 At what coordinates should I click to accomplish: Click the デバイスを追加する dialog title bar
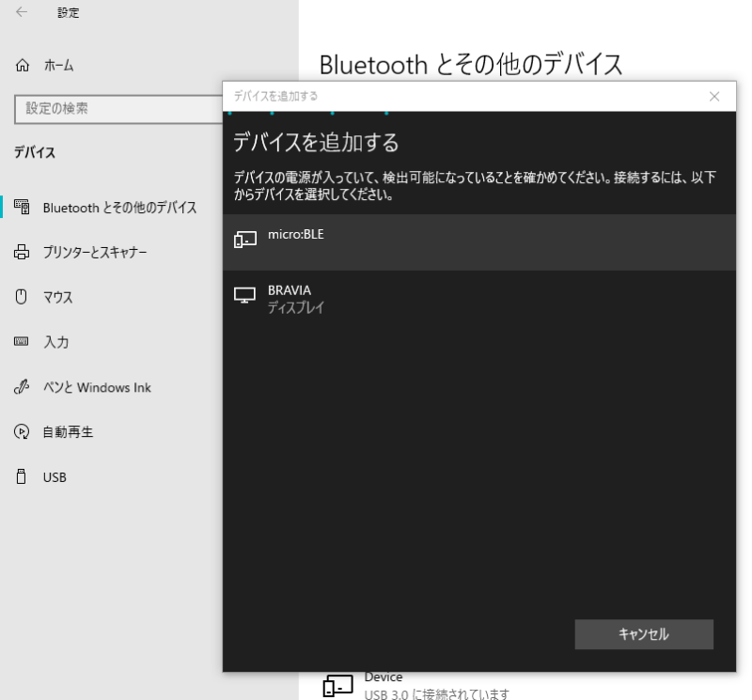[x=461, y=96]
